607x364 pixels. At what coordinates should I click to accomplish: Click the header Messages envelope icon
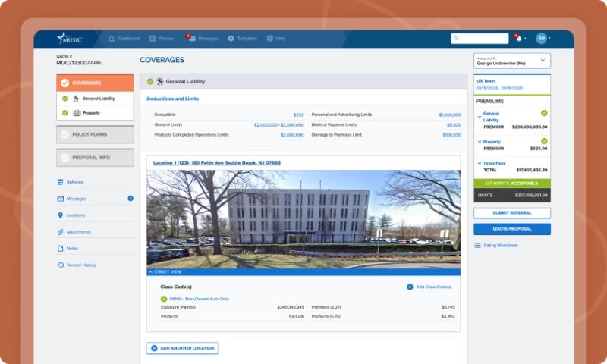point(193,39)
